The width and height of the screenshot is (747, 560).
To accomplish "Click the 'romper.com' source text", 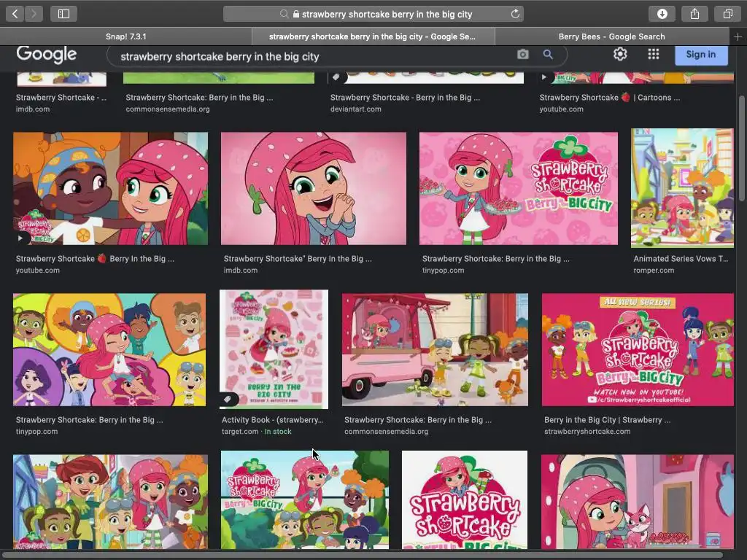I will pyautogui.click(x=654, y=270).
